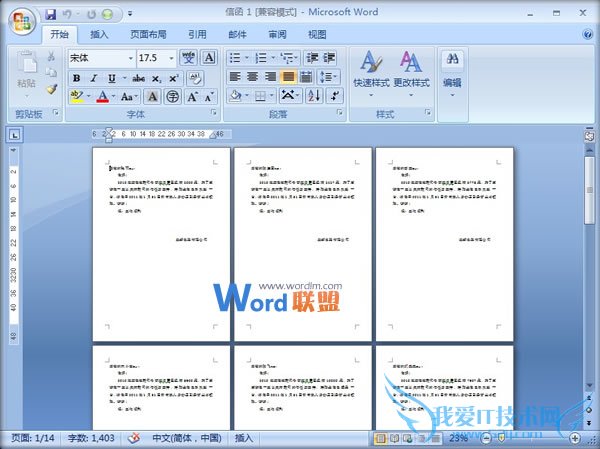Click the language 中文(简体，中国) indicator
Viewport: 600px width, 449px height.
[187, 438]
